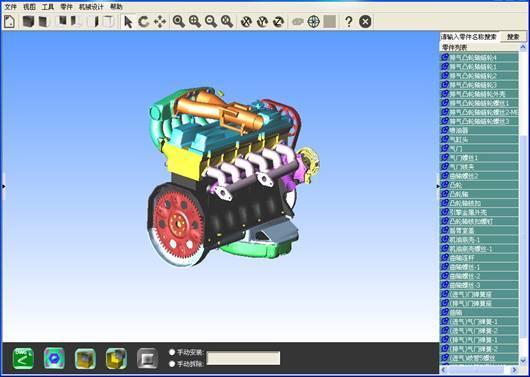Viewport: 530px width, 377px height.
Task: Select the 手动拆除 radio button
Action: [x=172, y=364]
